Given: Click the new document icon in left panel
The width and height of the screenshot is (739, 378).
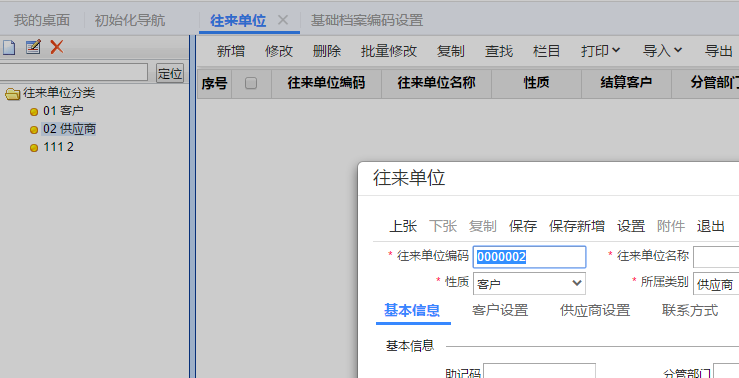Looking at the screenshot, I should click(x=9, y=47).
